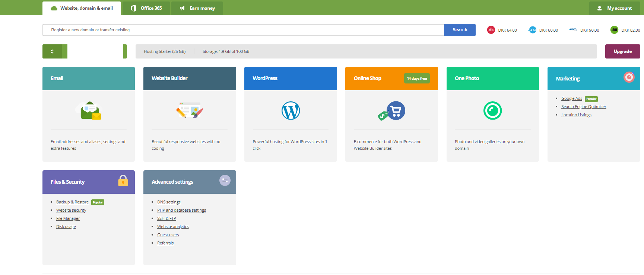
Task: Click the Email envelope icon
Action: (89, 111)
